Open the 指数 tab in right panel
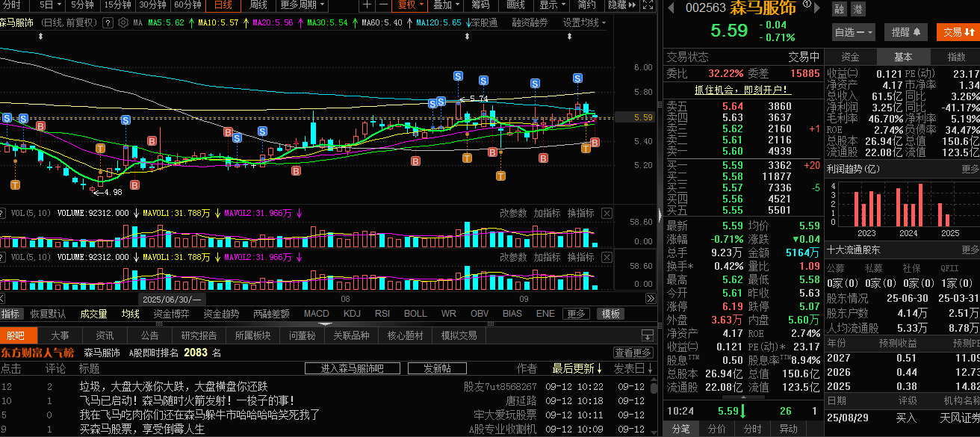The width and height of the screenshot is (980, 437). (956, 57)
